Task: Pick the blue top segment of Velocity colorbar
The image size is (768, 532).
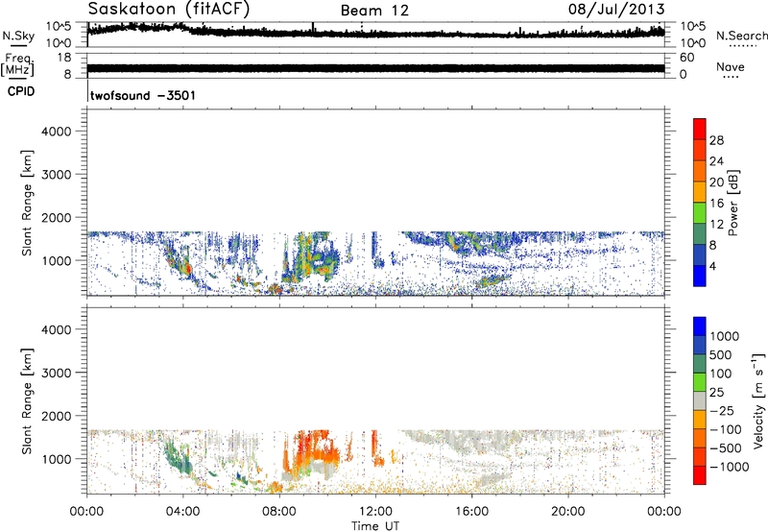Action: 700,326
